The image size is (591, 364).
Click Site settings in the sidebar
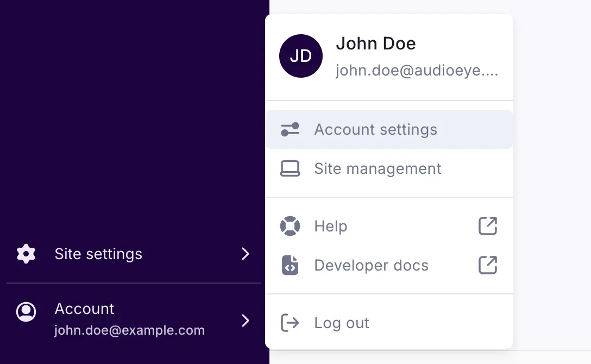[x=98, y=254]
